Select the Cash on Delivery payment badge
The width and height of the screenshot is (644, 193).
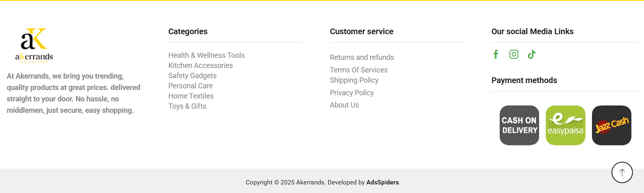coord(519,125)
